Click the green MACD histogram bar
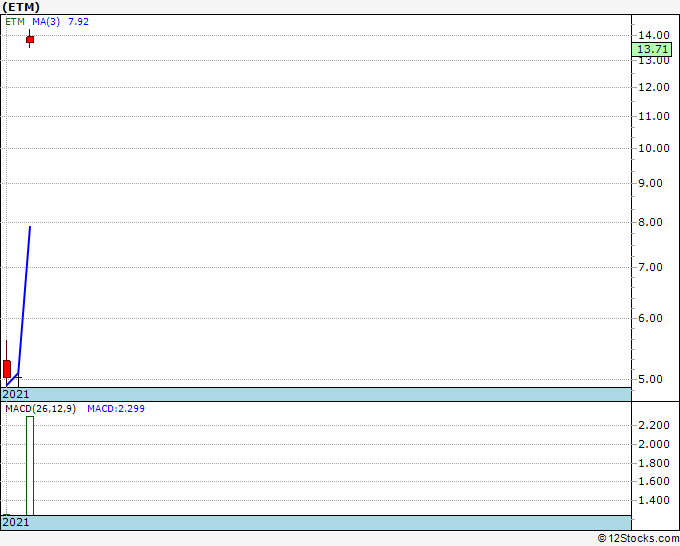The width and height of the screenshot is (680, 546). pyautogui.click(x=30, y=466)
